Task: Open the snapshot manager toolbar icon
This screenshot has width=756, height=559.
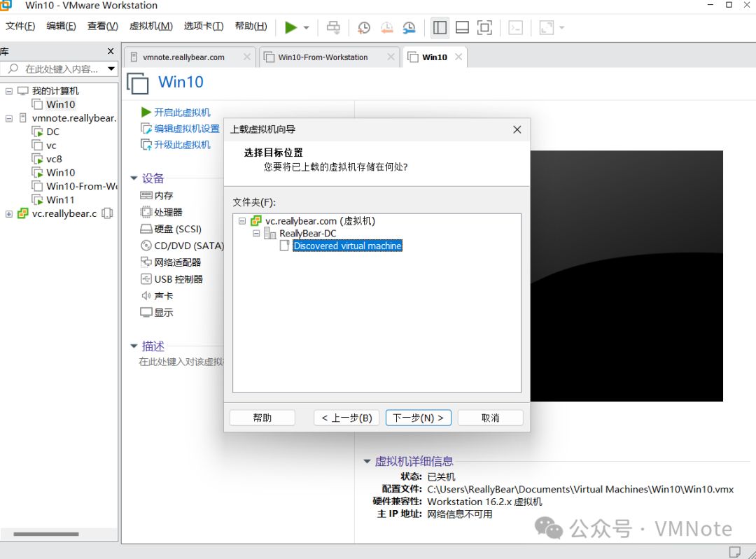Action: coord(409,27)
